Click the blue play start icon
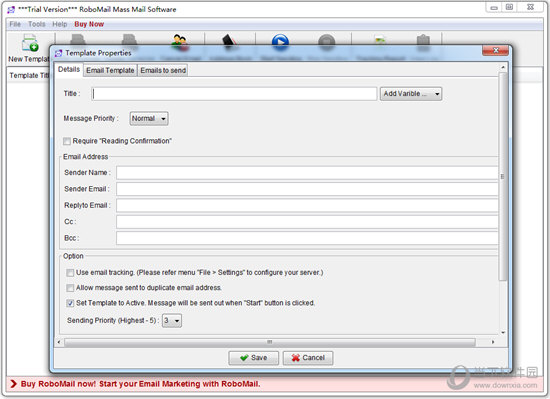This screenshot has height=399, width=550. 280,41
